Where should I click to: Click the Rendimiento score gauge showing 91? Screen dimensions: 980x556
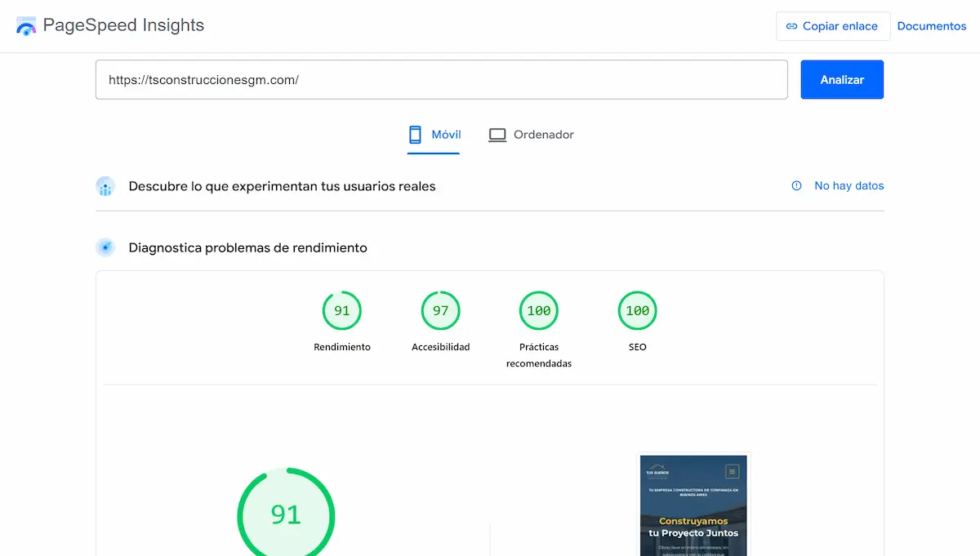coord(342,310)
